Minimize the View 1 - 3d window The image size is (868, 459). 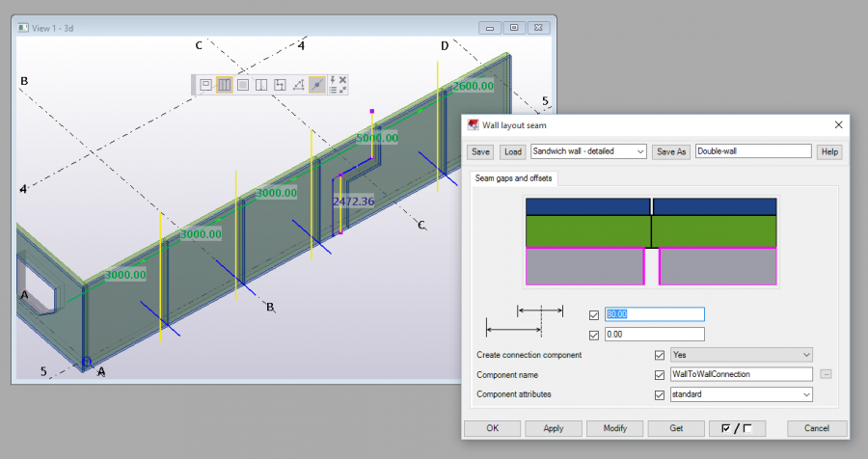pyautogui.click(x=490, y=28)
